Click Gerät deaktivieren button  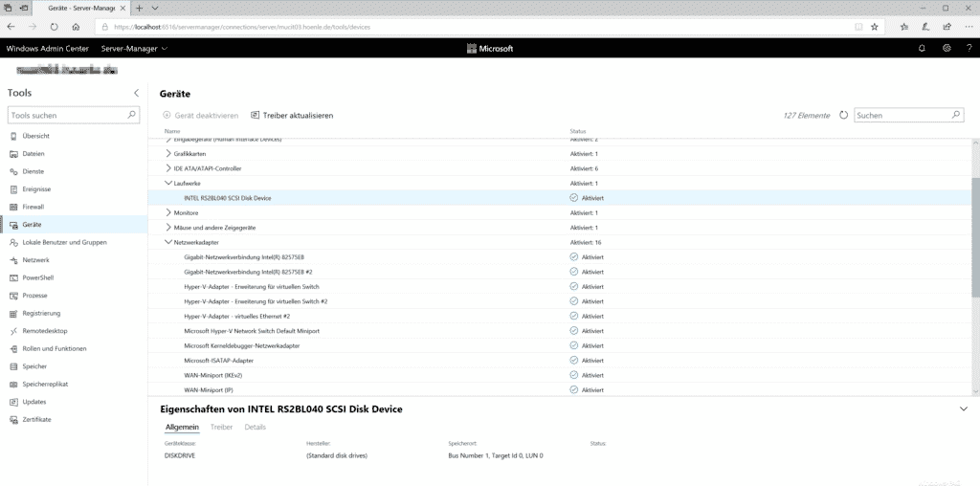point(201,116)
